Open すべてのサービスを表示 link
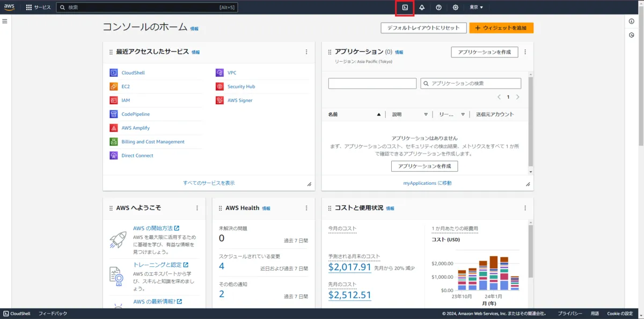 tap(209, 183)
